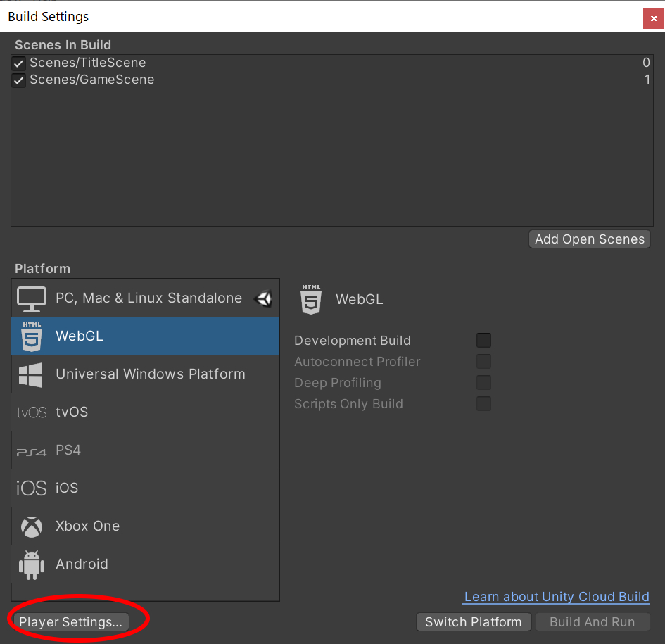Click the iOS platform icon
Viewport: 665px width, 644px height.
point(32,488)
